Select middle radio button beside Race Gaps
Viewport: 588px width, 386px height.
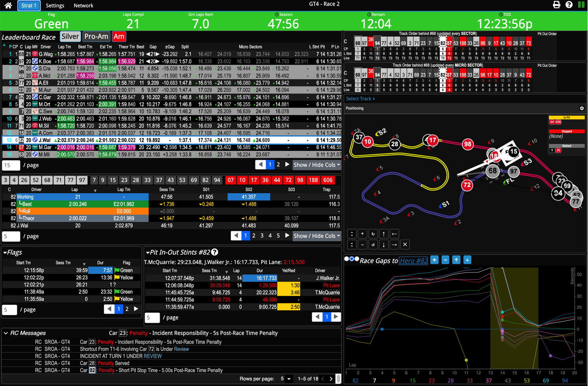pos(352,259)
